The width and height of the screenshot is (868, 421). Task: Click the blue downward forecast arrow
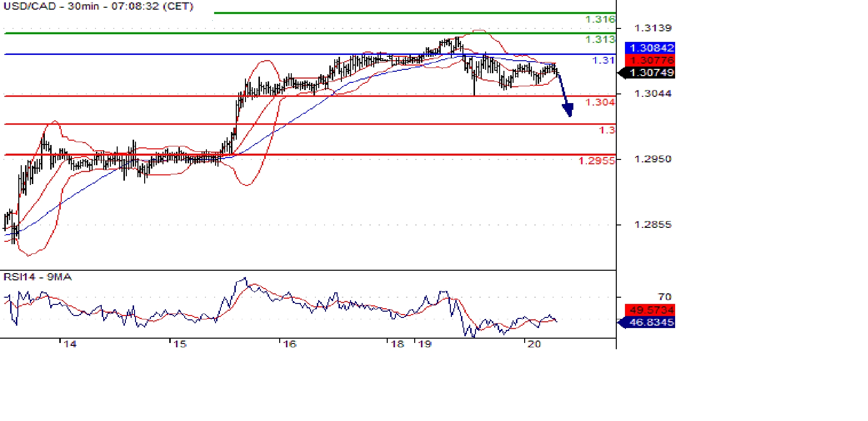coord(565,99)
